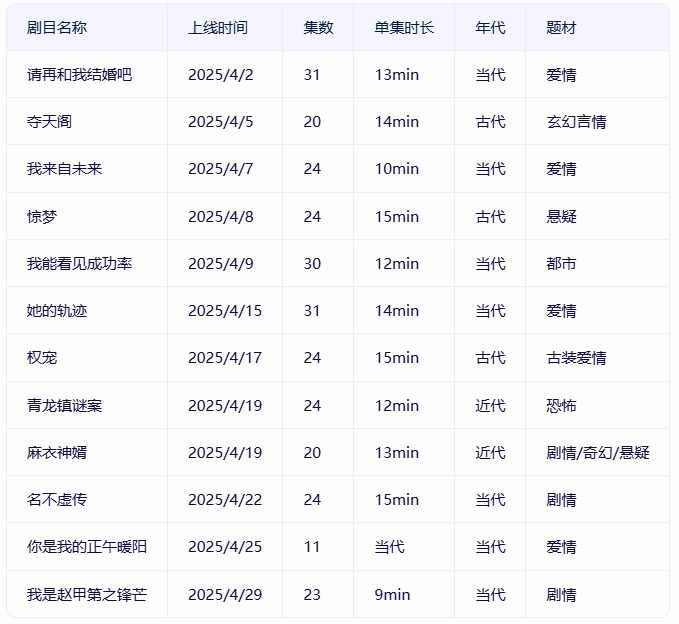The height and width of the screenshot is (624, 679).
Task: Click 12min in 青龙镇谜案 row
Action: (397, 405)
